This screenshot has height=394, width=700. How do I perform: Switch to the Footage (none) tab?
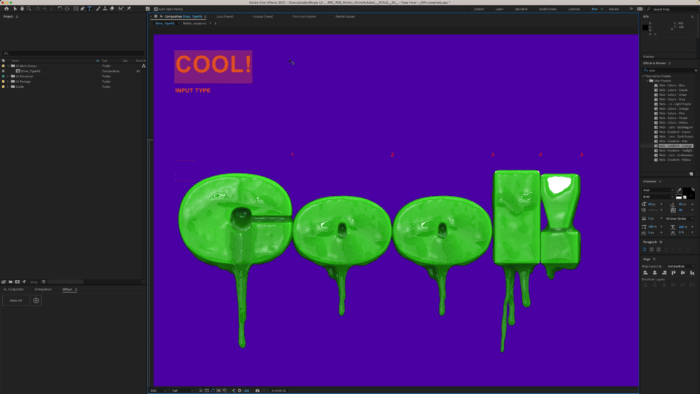[x=263, y=17]
